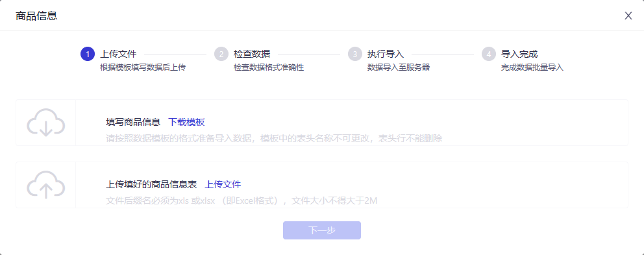Image resolution: width=644 pixels, height=255 pixels.
Task: Open the 上传文件 link
Action: point(223,184)
